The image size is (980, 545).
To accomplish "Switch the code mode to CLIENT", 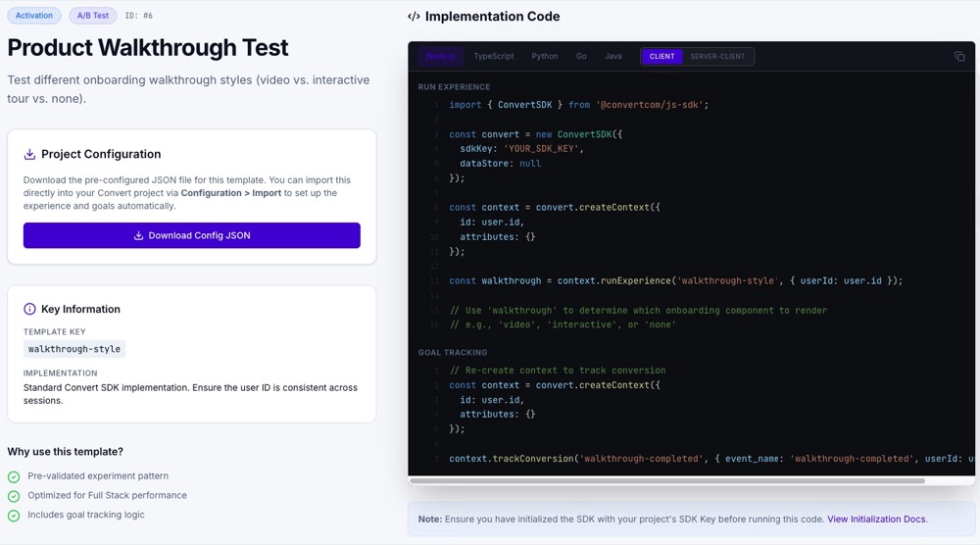I will pyautogui.click(x=661, y=57).
